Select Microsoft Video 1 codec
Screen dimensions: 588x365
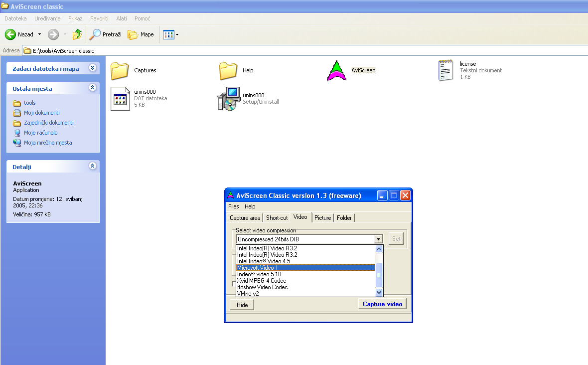(305, 268)
